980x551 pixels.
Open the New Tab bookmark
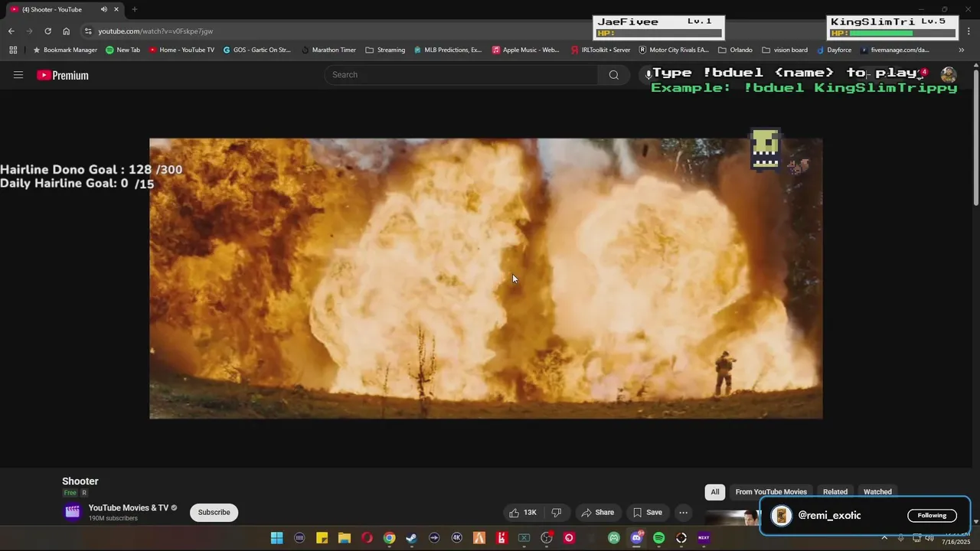tap(122, 50)
